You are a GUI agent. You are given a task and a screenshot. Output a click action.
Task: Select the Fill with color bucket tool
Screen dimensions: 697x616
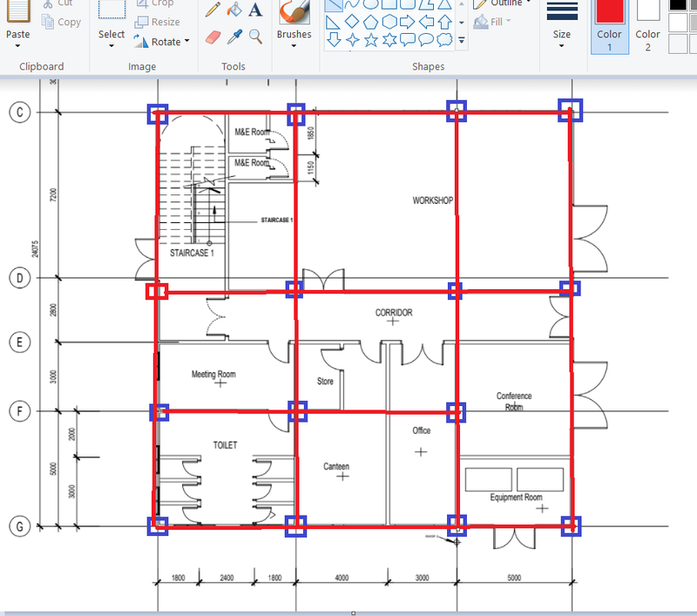point(233,9)
